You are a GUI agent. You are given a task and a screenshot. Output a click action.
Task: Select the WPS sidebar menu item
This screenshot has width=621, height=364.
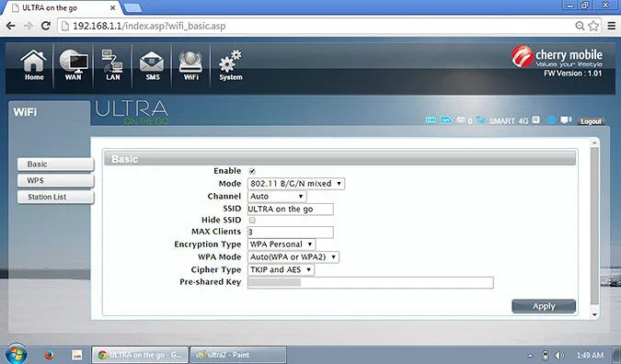(55, 180)
